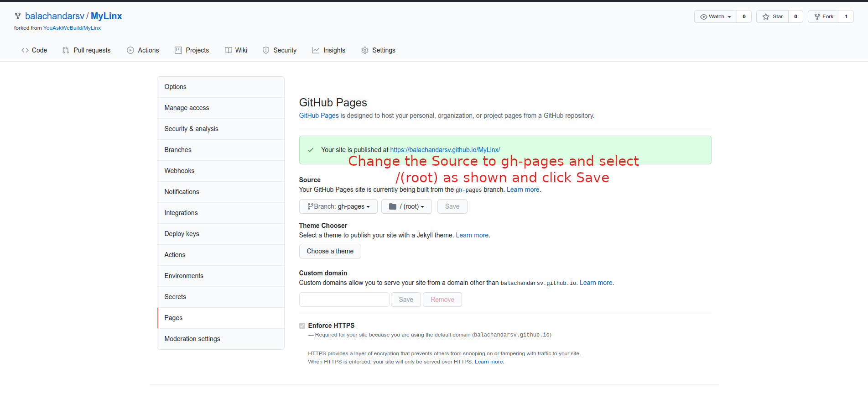
Task: Click the Save button in Source section
Action: tap(452, 206)
